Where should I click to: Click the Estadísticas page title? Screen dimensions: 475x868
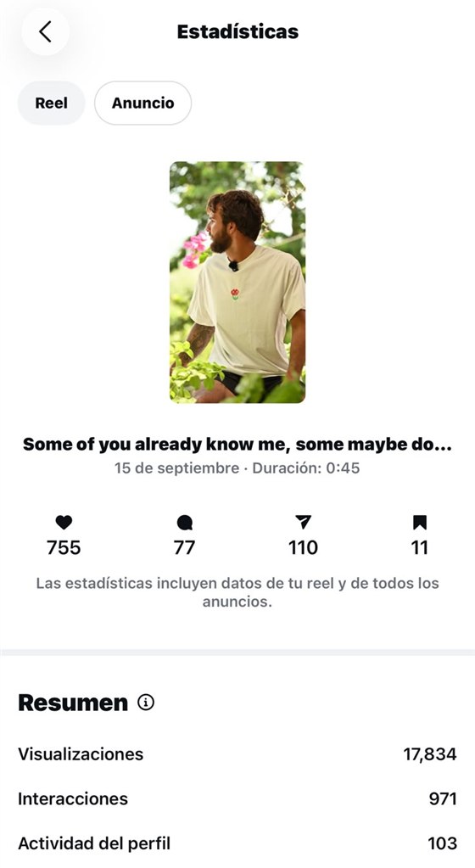[237, 31]
